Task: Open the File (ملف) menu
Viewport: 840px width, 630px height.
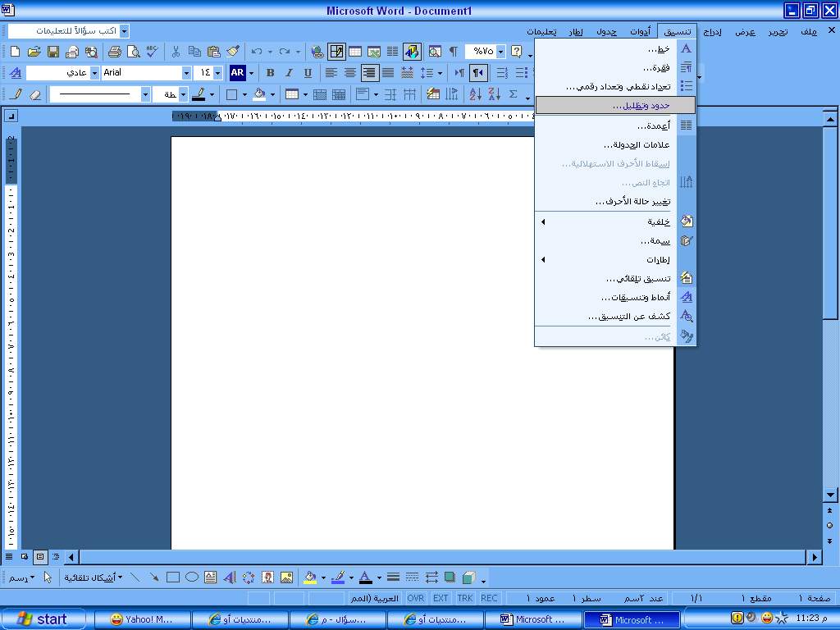Action: coord(808,32)
